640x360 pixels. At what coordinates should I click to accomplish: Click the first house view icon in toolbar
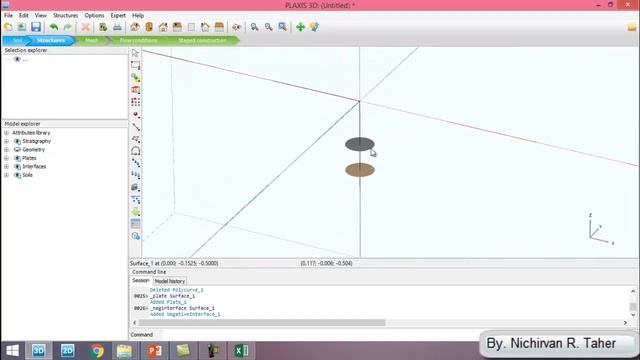[135, 27]
